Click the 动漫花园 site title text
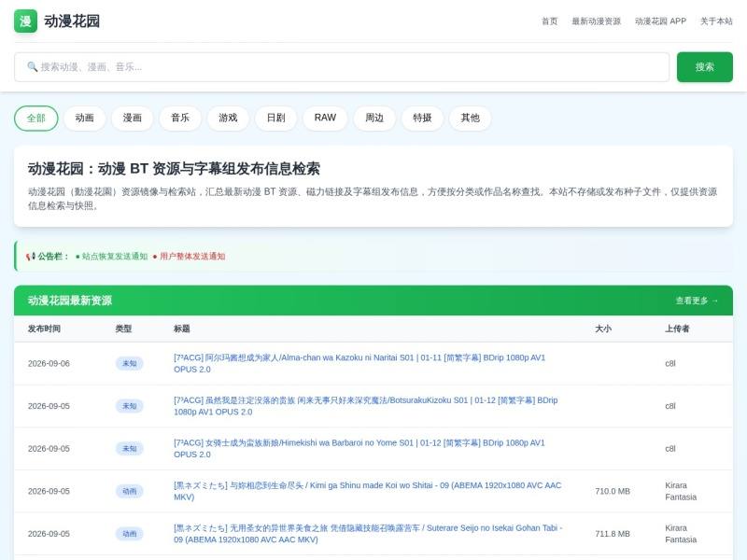 pos(72,21)
